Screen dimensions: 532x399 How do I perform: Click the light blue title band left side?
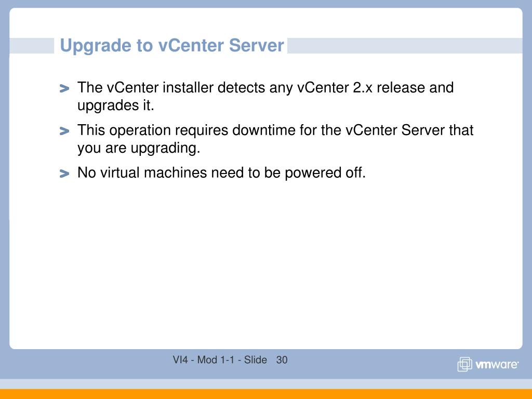32,46
